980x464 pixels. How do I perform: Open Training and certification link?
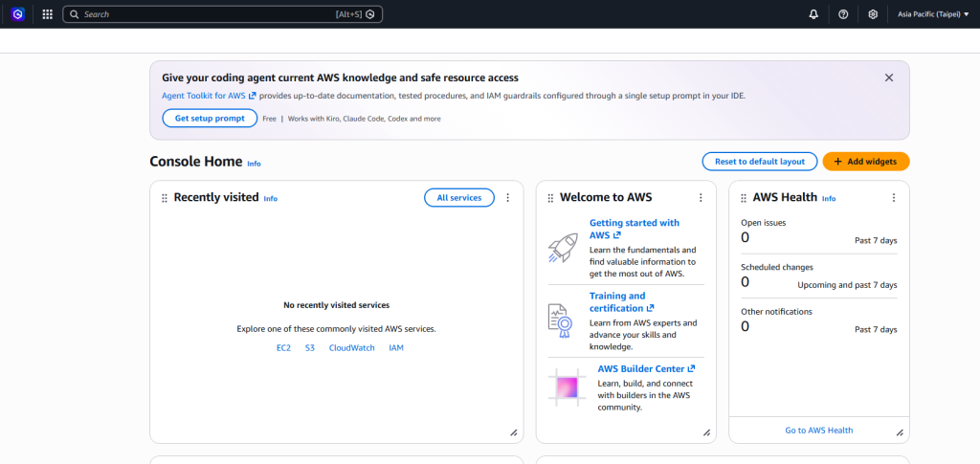click(621, 301)
